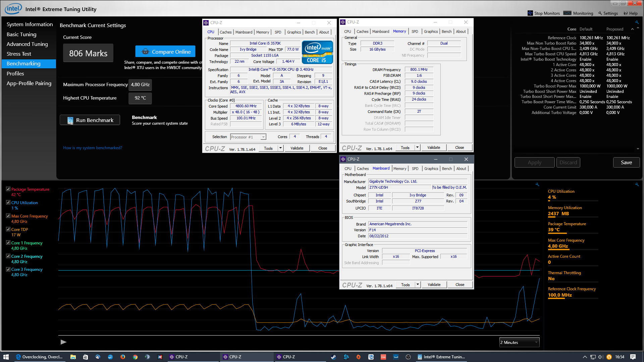This screenshot has width=644, height=362.
Task: Toggle Core TDP graph checkbox
Action: [8, 229]
